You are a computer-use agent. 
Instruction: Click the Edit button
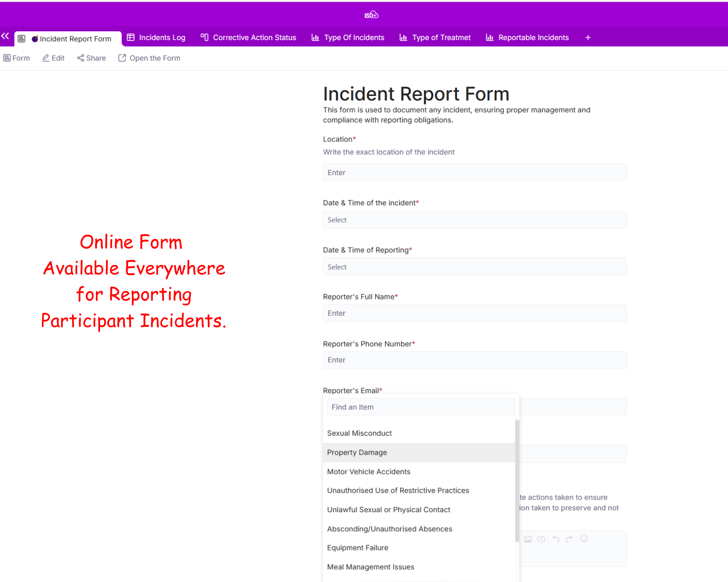[54, 58]
